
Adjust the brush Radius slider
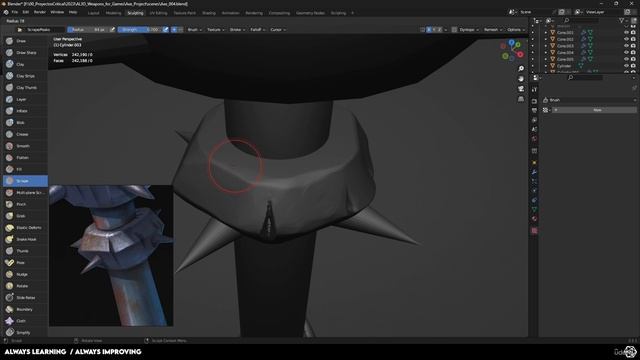88,30
